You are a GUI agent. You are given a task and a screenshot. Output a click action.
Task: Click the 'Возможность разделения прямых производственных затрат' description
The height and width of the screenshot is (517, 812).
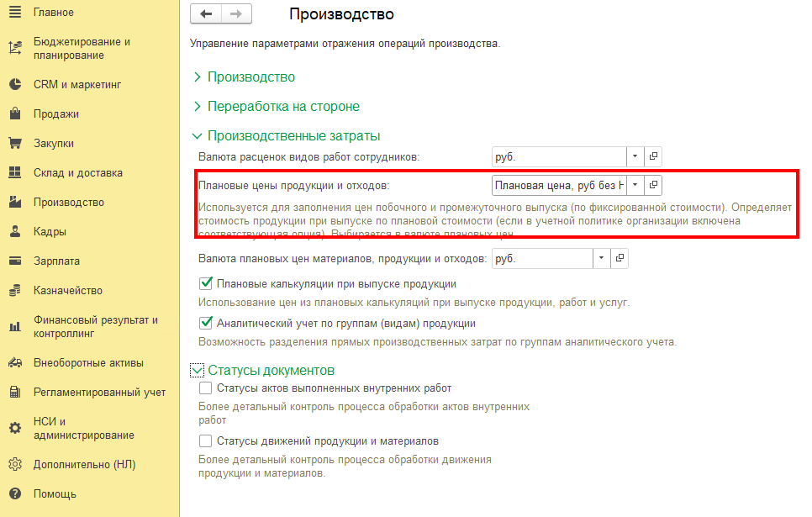(438, 342)
